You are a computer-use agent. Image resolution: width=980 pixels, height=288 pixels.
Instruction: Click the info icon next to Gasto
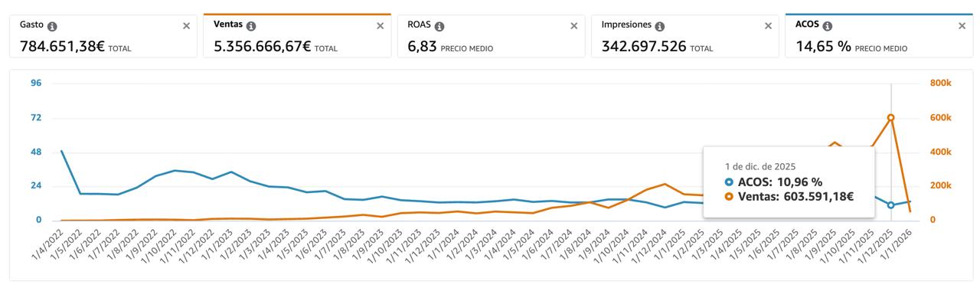pos(52,26)
